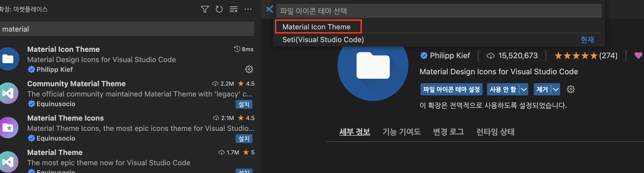Open Community Material Theme extension title
Screen dimensions: 644x173
[76, 84]
